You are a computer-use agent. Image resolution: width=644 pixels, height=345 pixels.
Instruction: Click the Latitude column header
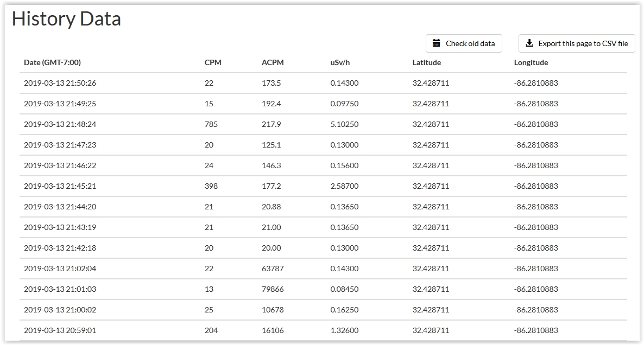(x=427, y=62)
